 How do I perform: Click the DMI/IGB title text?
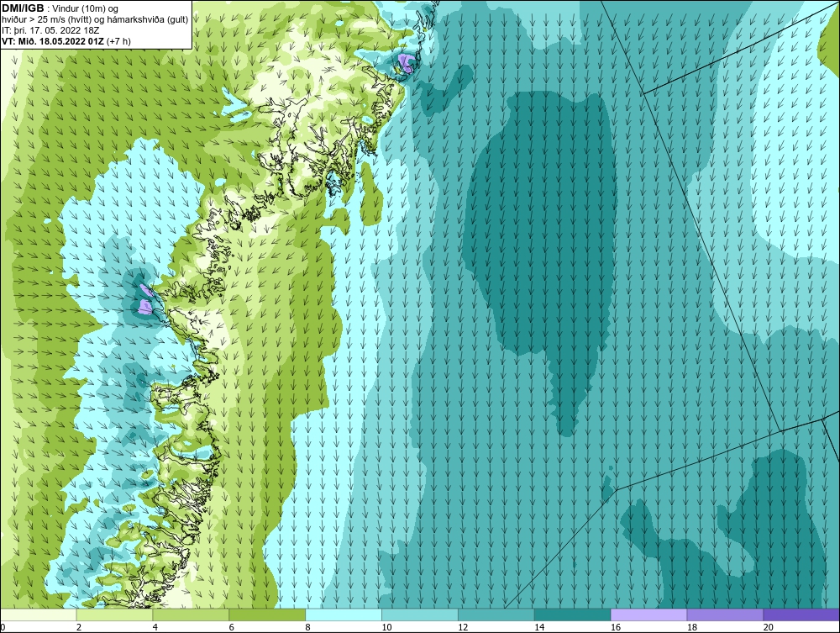(23, 8)
